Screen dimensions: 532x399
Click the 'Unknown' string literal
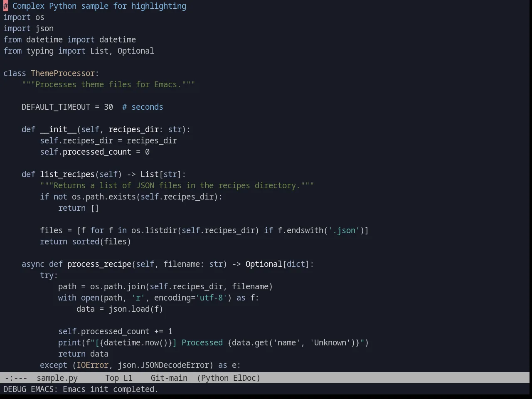tap(330, 342)
